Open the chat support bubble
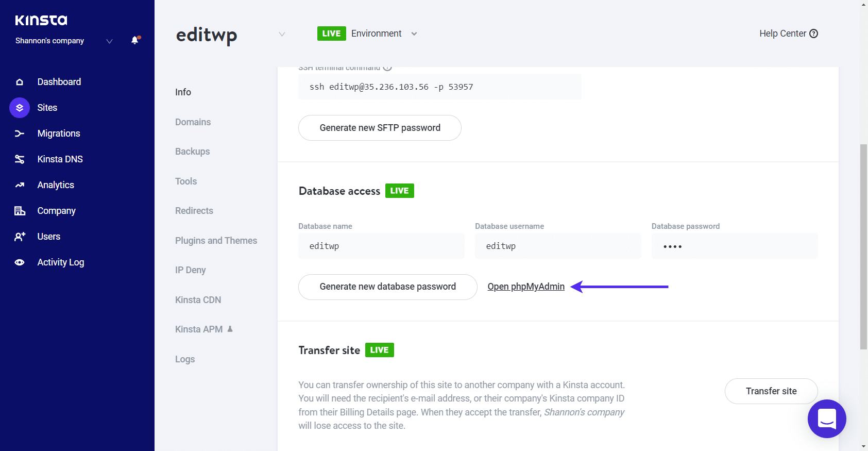868x451 pixels. pos(827,419)
